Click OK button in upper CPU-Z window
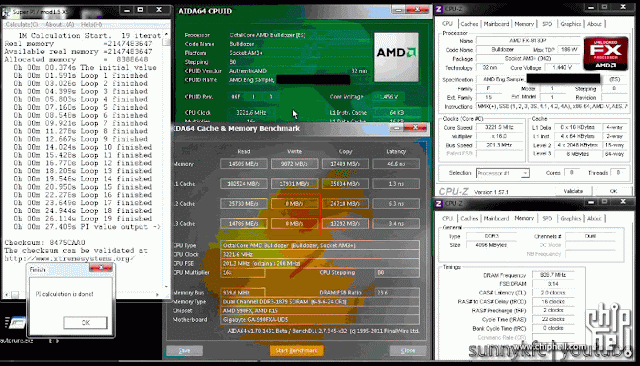Viewport: 640px width, 366px height. point(613,191)
